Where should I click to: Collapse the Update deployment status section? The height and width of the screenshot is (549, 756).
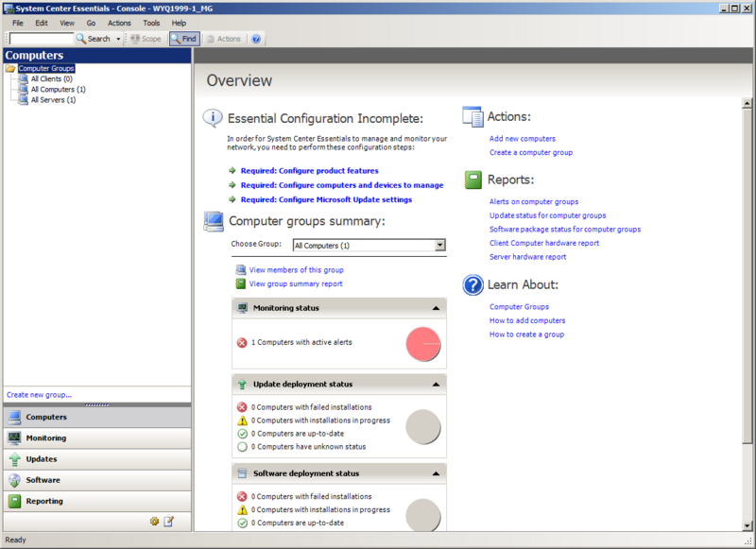point(435,384)
